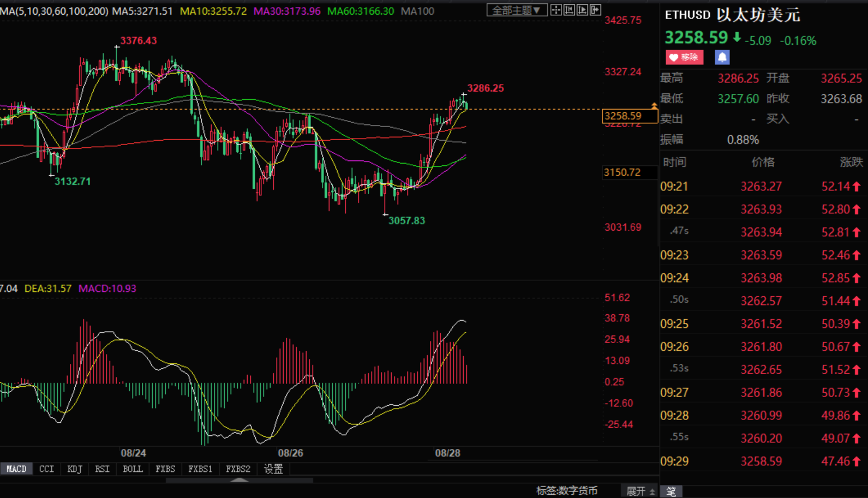This screenshot has height=498, width=868.
Task: Select the BOLL indicator tab
Action: [x=133, y=469]
